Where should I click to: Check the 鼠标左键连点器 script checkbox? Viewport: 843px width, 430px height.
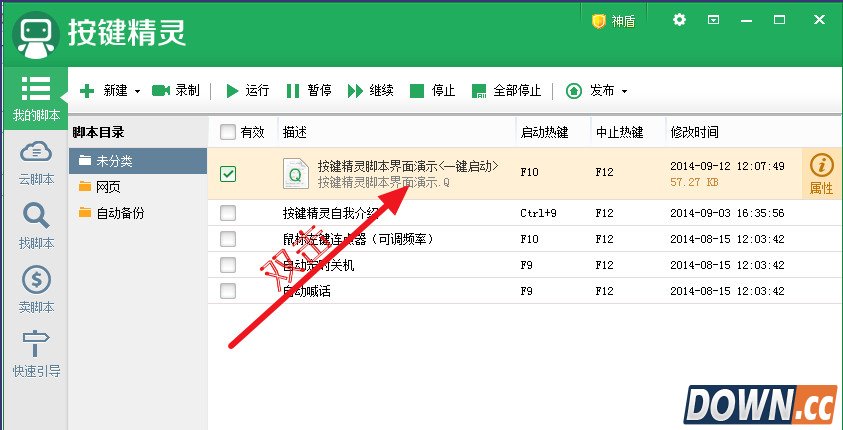[x=228, y=239]
